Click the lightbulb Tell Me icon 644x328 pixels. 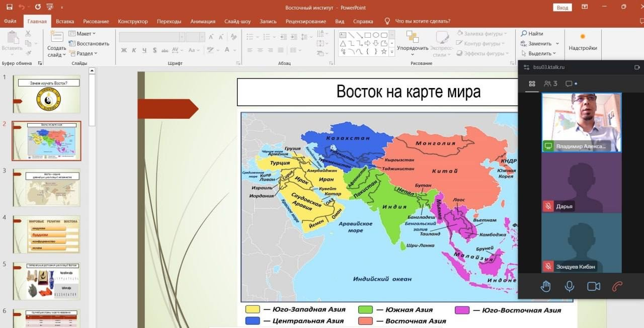click(387, 21)
